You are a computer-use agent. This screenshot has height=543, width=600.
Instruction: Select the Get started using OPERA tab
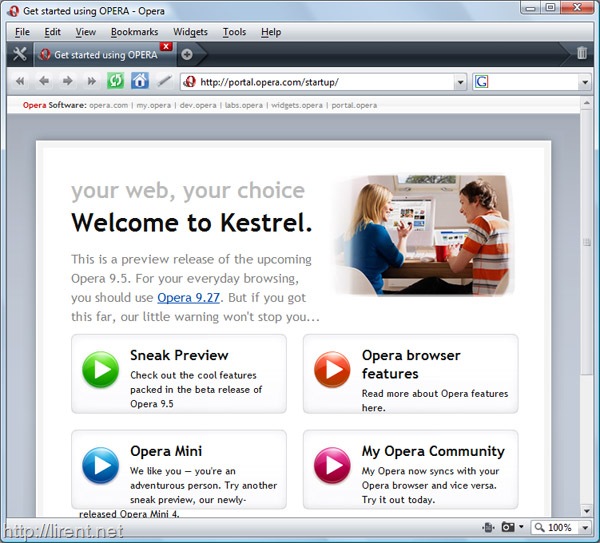click(105, 55)
